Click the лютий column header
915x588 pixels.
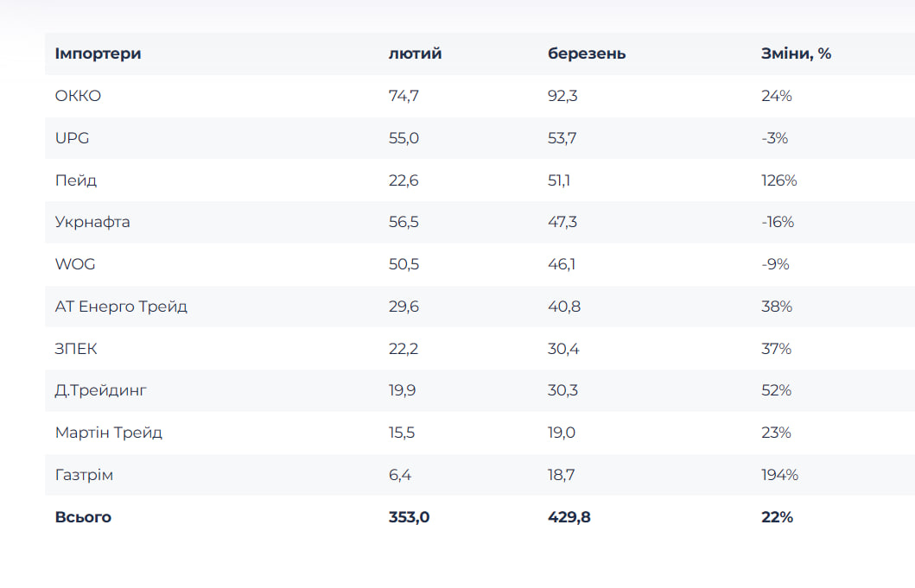(x=415, y=54)
